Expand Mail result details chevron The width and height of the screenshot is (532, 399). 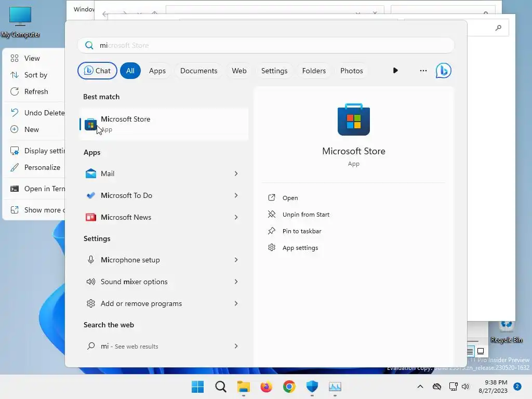click(236, 174)
